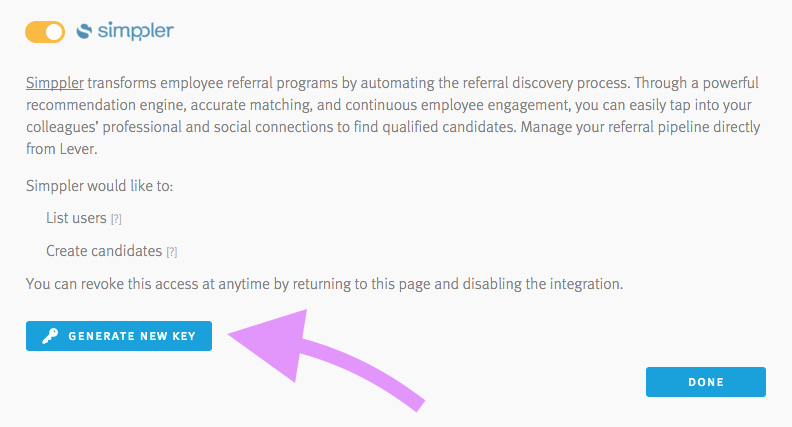The image size is (792, 427).
Task: Select the Create candidates permission text
Action: (x=104, y=251)
